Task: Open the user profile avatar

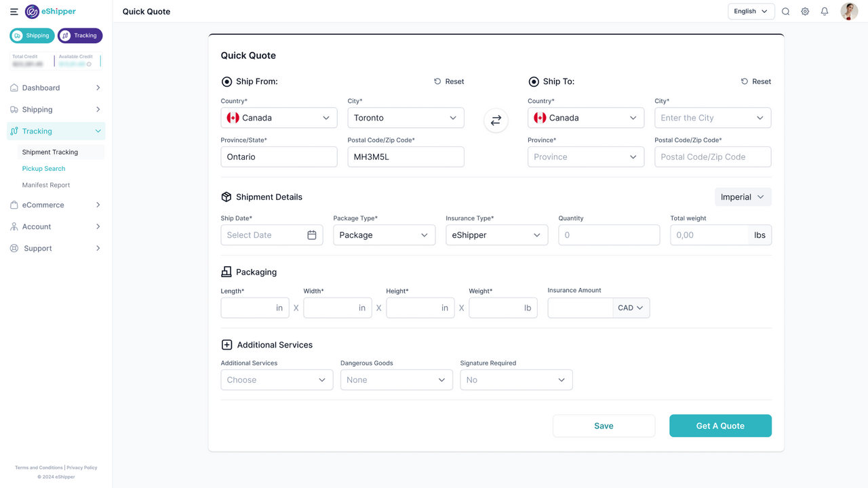Action: click(x=849, y=12)
